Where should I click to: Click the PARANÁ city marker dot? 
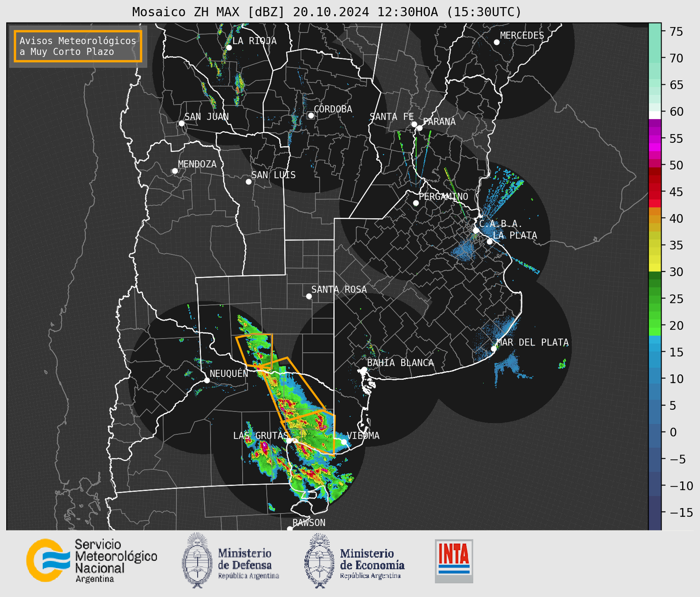(420, 128)
